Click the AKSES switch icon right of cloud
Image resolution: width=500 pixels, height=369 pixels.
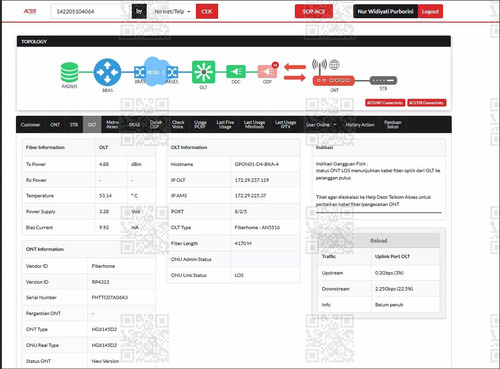point(172,72)
